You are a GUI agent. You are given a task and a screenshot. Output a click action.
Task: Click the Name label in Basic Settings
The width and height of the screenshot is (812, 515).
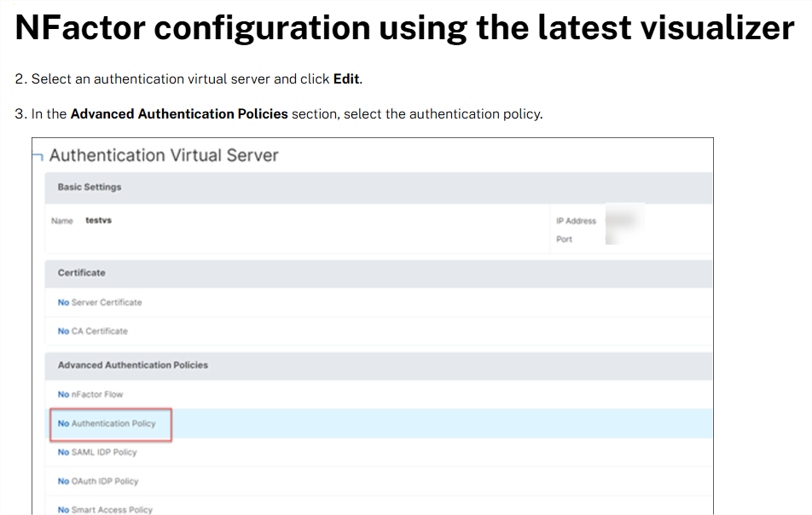click(x=62, y=221)
